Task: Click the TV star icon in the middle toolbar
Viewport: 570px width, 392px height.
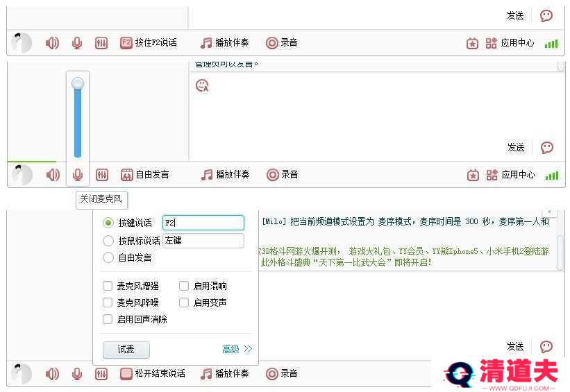Action: tap(472, 175)
